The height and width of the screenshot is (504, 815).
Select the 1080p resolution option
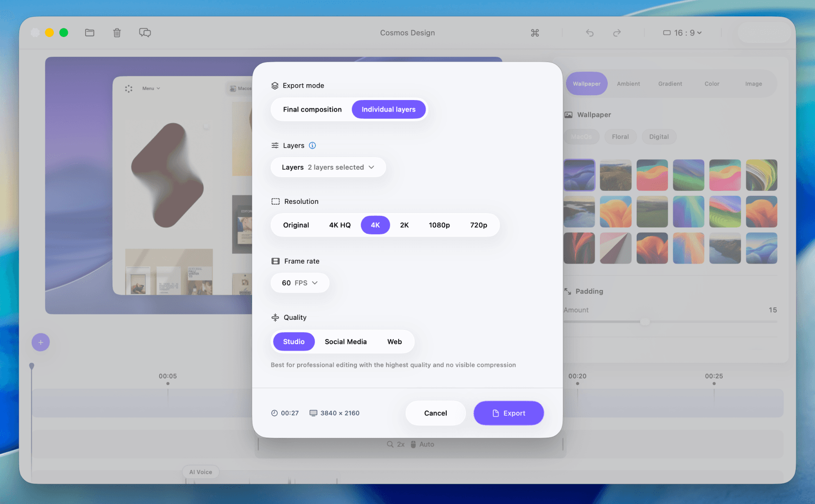pyautogui.click(x=439, y=225)
